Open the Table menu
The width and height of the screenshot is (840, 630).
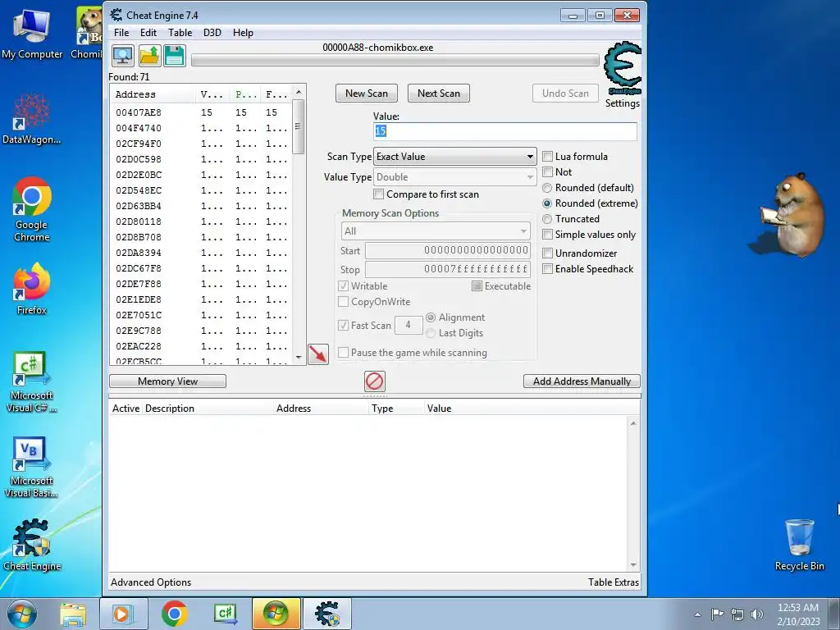click(180, 33)
